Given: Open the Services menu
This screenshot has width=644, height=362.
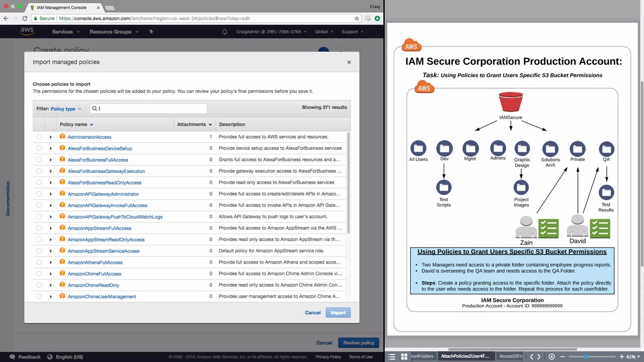Looking at the screenshot, I should (x=66, y=32).
